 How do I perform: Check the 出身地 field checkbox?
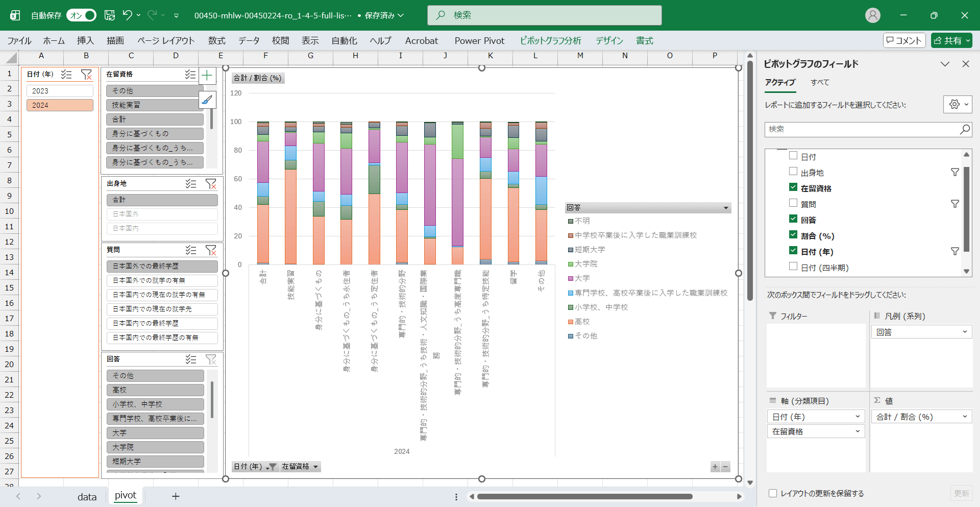click(793, 172)
